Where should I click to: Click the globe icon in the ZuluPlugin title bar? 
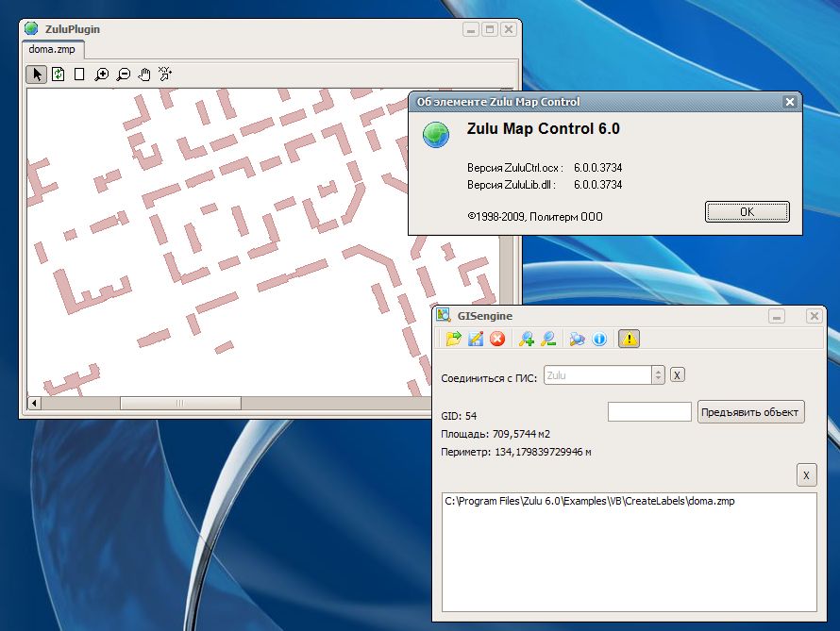tap(31, 28)
